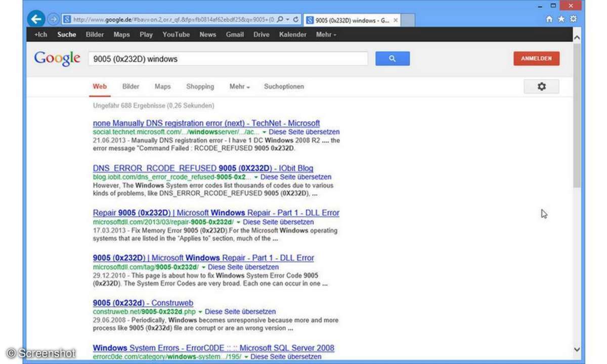Open Drive in the Google bar

(262, 34)
